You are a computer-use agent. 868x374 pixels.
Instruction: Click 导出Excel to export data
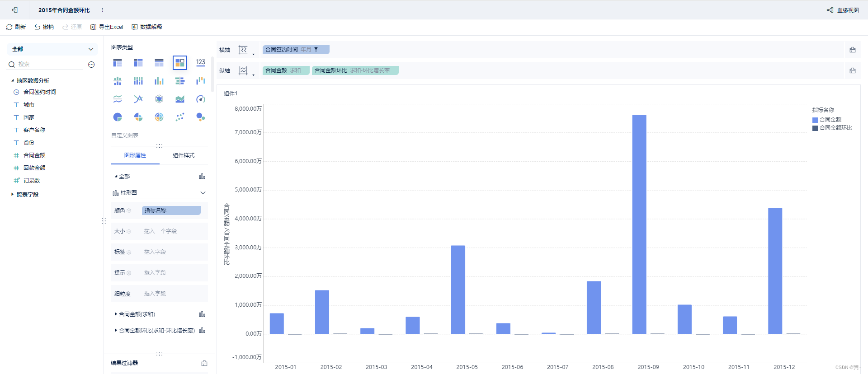[107, 27]
